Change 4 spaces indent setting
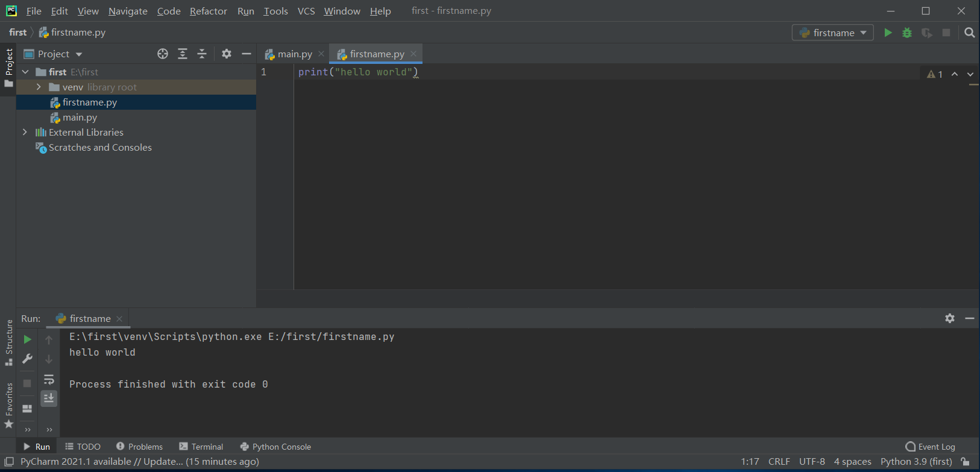 pyautogui.click(x=852, y=462)
